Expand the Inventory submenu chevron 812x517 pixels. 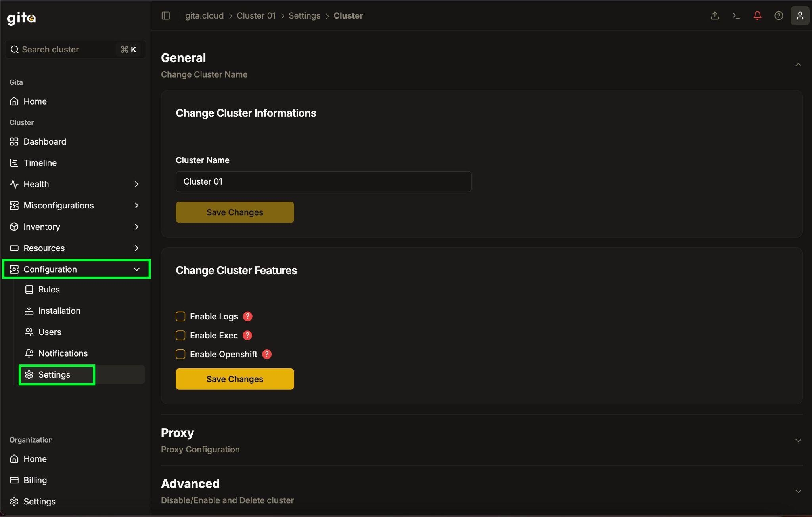pos(136,227)
